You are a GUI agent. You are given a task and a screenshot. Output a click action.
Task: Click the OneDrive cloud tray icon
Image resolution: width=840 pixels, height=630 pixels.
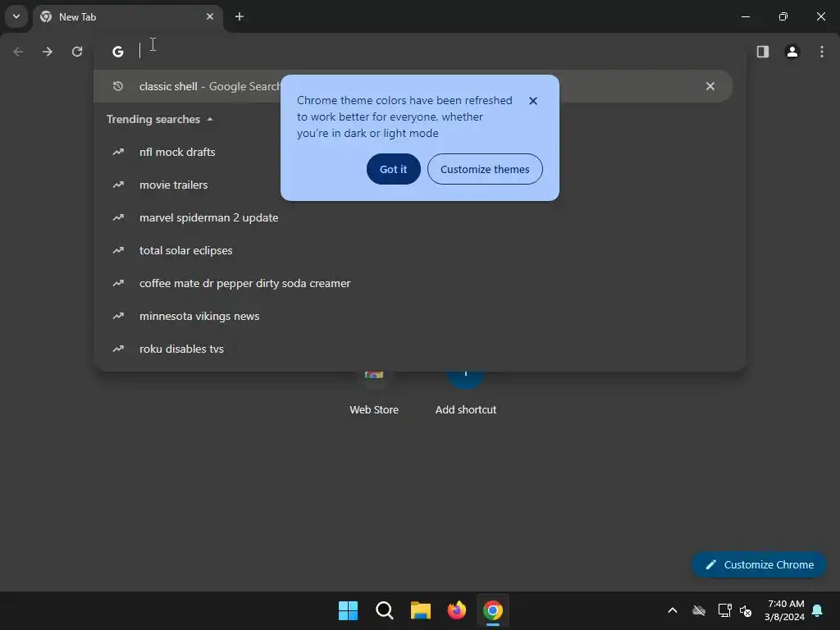point(699,610)
